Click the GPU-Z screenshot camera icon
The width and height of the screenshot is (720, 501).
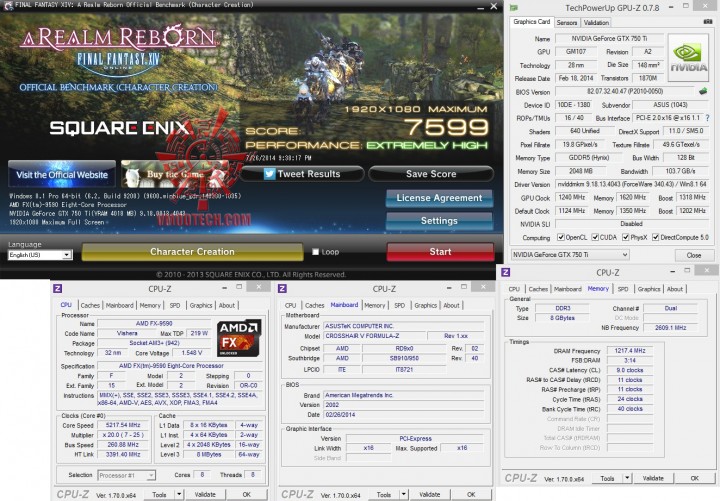click(708, 22)
